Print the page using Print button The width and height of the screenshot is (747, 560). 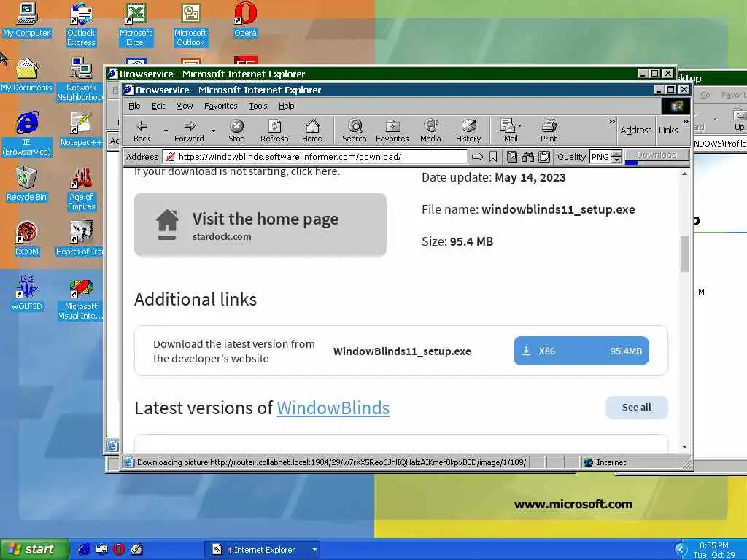coord(549,131)
